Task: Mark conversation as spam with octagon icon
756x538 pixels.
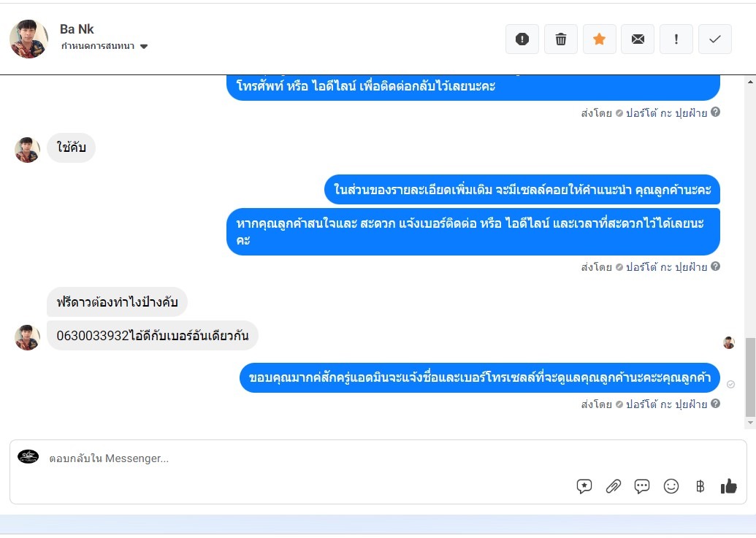Action: pos(522,39)
